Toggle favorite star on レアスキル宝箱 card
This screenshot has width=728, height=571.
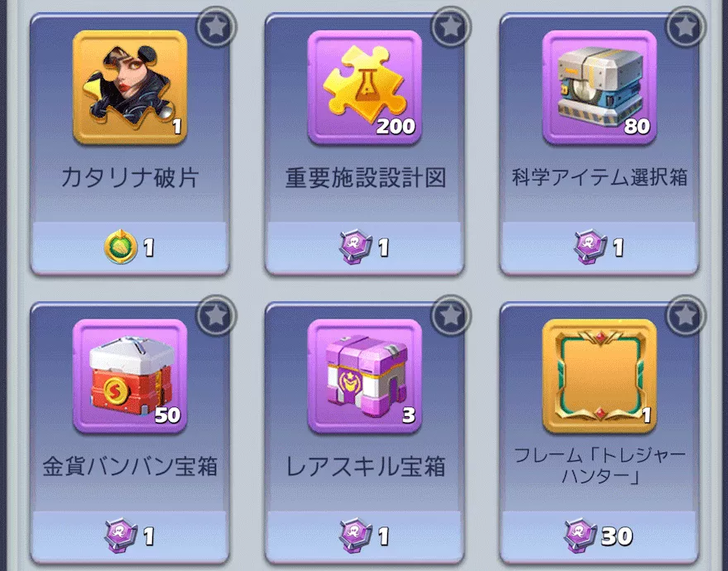pyautogui.click(x=451, y=315)
